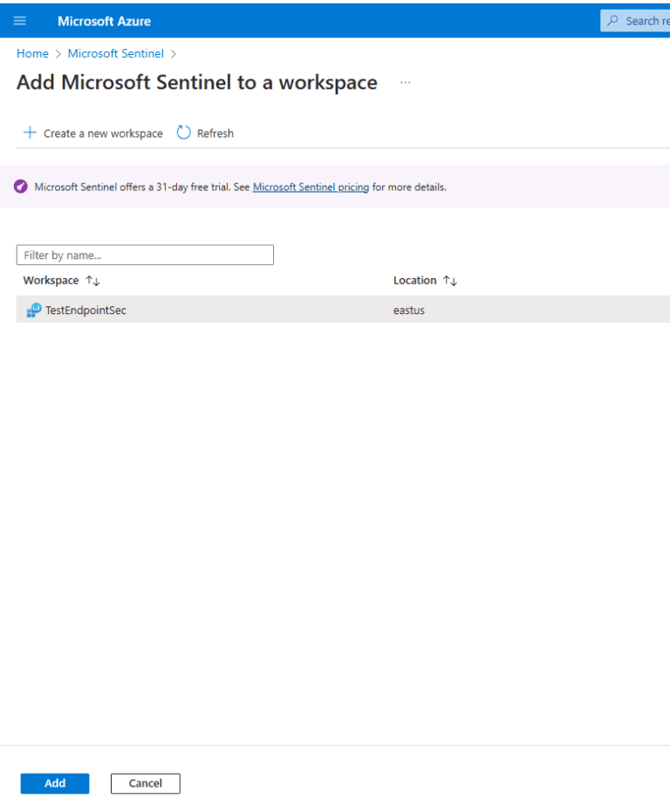
Task: Go to Microsoft Sentinel from the breadcrumb
Action: click(115, 53)
